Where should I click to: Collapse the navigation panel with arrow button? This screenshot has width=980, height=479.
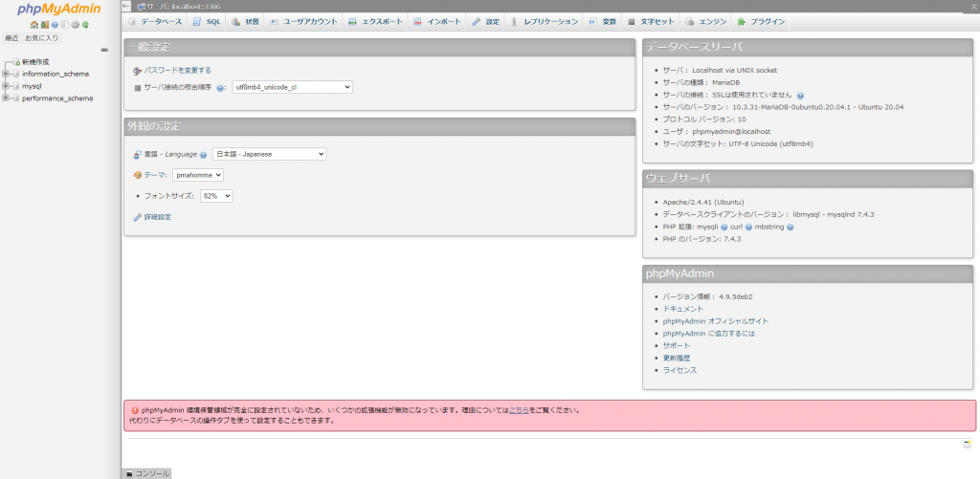coord(126,7)
